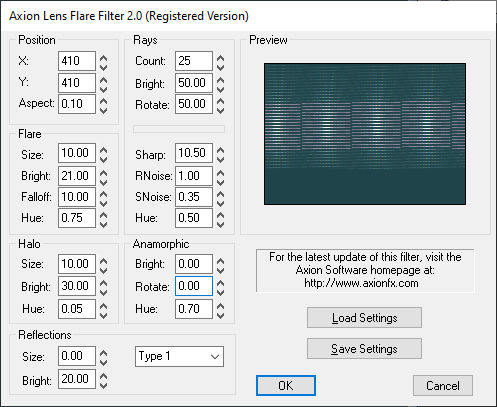Click the Flare Hue field
This screenshot has height=407, width=497.
pyautogui.click(x=77, y=218)
